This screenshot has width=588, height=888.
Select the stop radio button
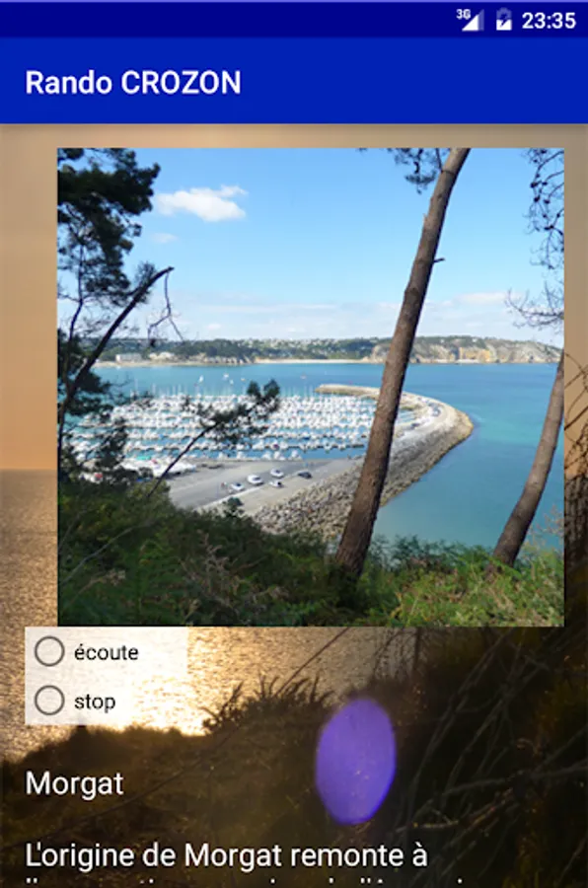click(49, 701)
